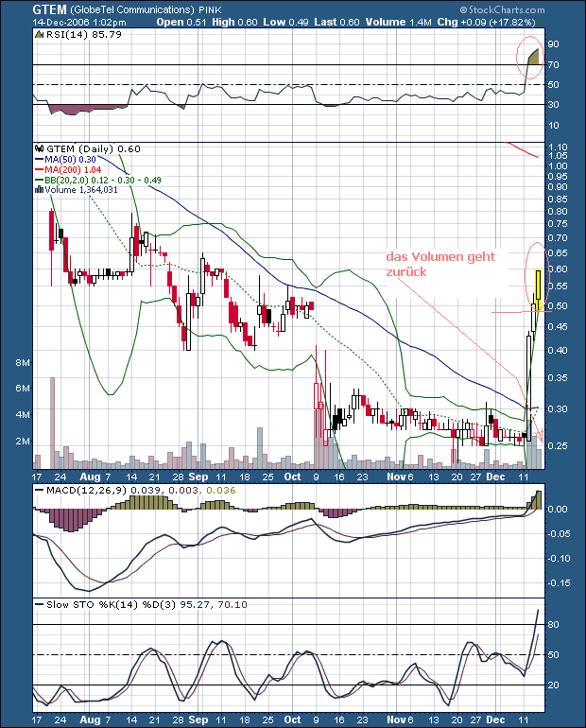Screen dimensions: 586x728
Task: Select the Last 0.60 value
Action: tap(336, 23)
